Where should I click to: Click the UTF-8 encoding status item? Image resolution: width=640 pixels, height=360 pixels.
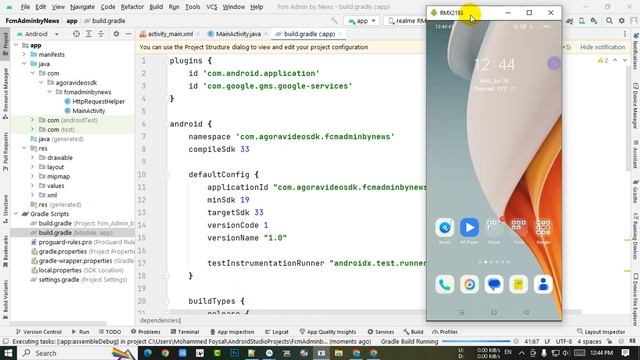tap(564, 341)
